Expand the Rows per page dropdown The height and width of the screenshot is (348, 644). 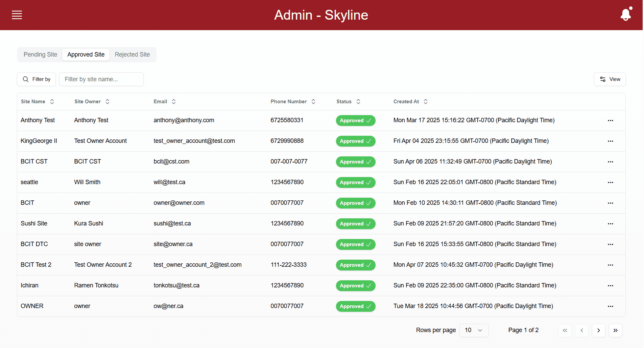(x=474, y=330)
